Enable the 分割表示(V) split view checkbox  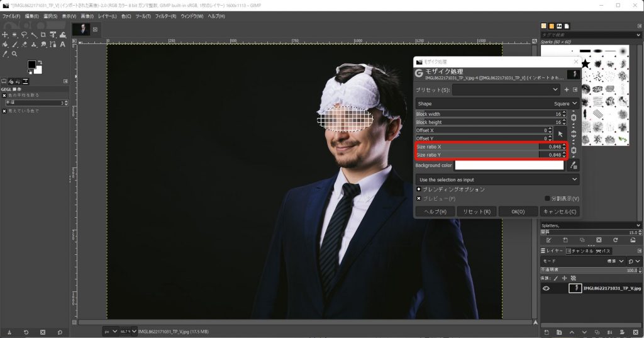coord(547,198)
